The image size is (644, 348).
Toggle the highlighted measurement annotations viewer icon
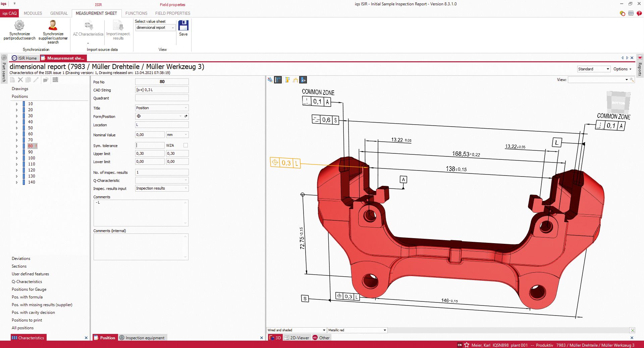tap(278, 80)
